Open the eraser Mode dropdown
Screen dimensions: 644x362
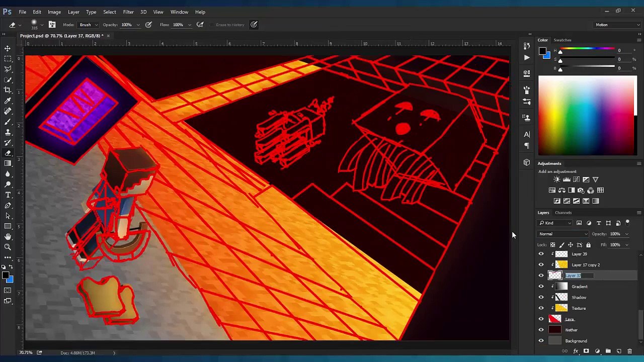click(x=88, y=25)
